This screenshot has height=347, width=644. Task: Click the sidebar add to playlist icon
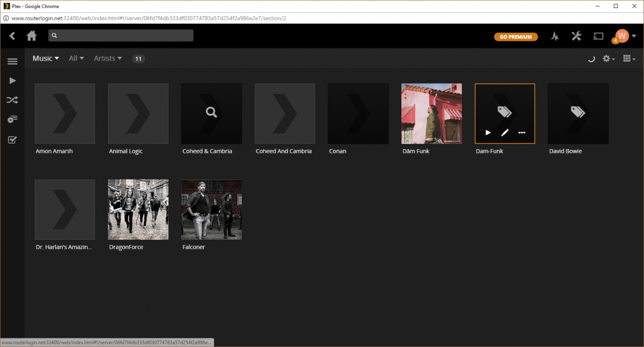(x=12, y=119)
